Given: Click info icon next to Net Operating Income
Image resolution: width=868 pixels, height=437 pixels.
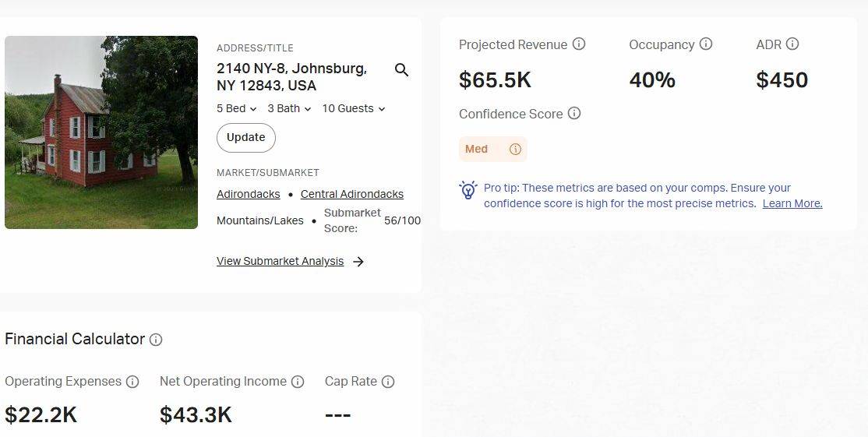Looking at the screenshot, I should pos(298,382).
